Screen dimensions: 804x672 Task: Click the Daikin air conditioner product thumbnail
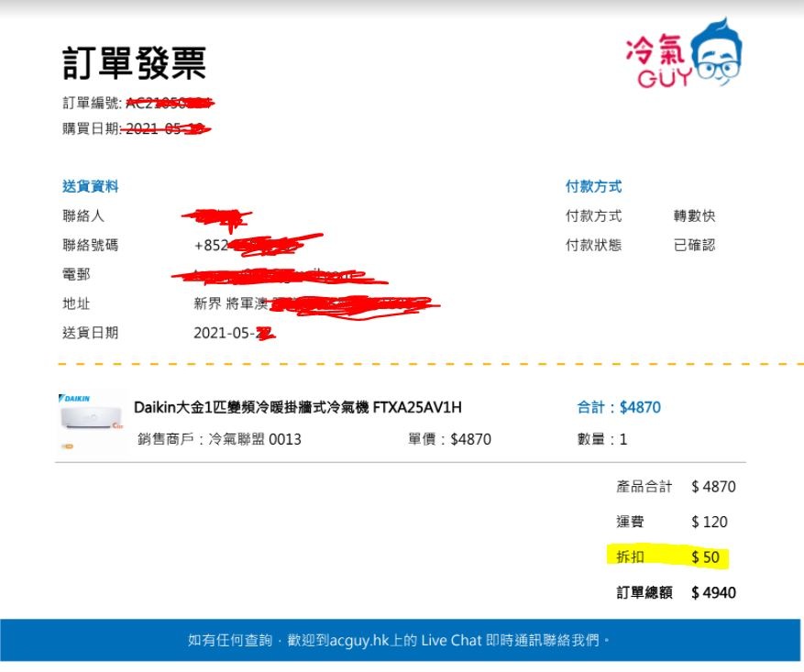coord(90,422)
